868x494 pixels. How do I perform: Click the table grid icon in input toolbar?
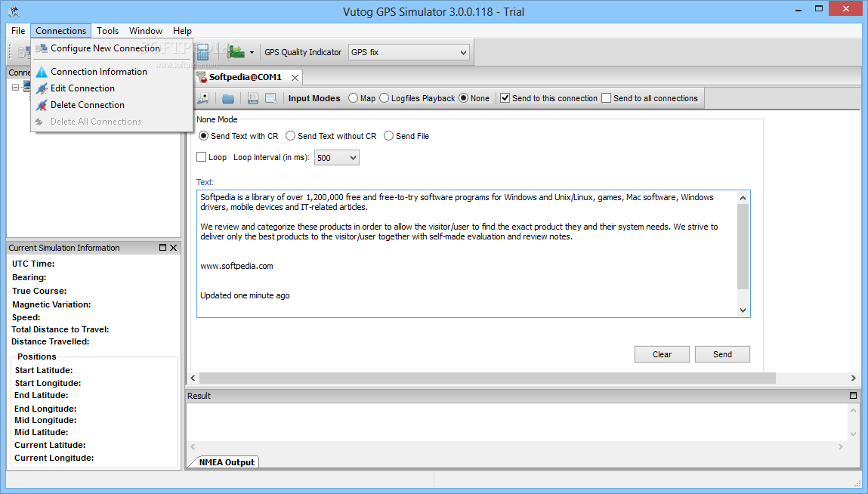(x=270, y=99)
